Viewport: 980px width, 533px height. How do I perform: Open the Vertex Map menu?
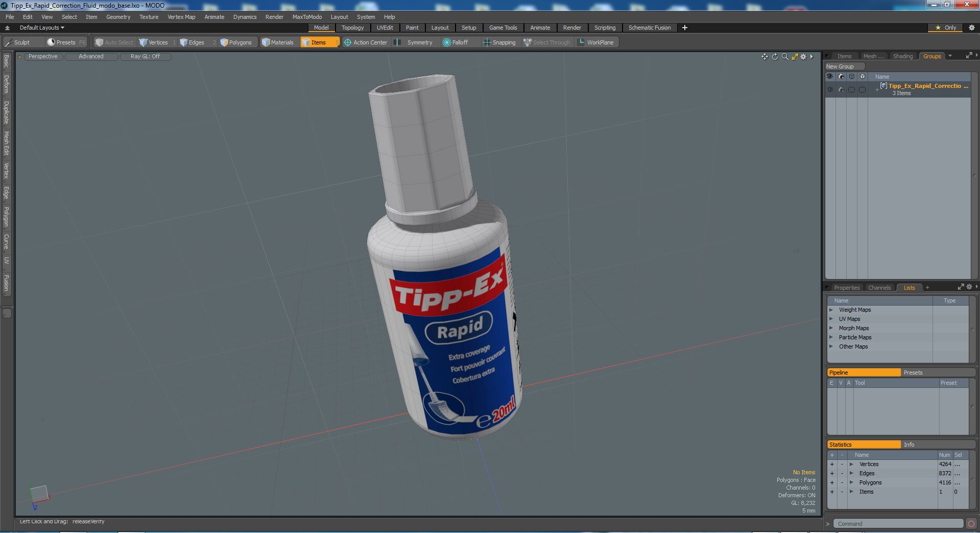tap(181, 17)
